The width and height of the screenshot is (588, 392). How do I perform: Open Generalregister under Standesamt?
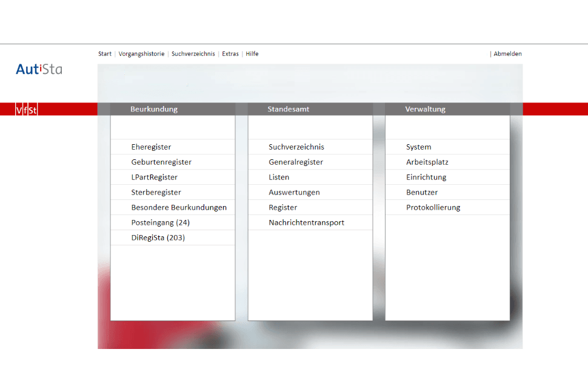pos(296,162)
